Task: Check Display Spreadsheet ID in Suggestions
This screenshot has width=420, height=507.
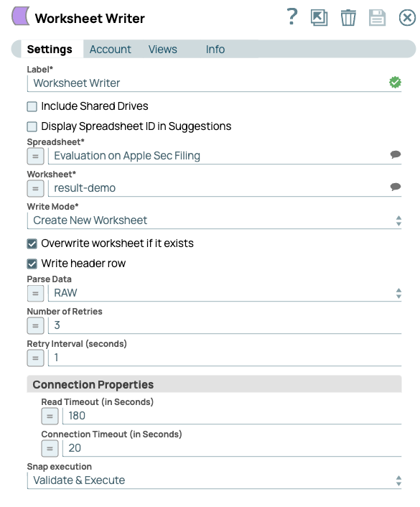Action: (x=32, y=126)
